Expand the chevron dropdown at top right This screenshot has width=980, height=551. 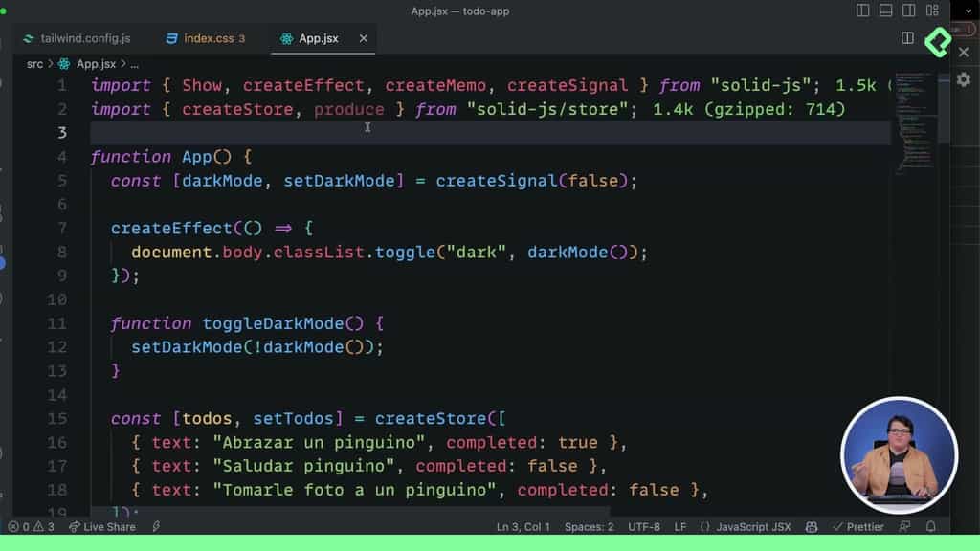[968, 11]
